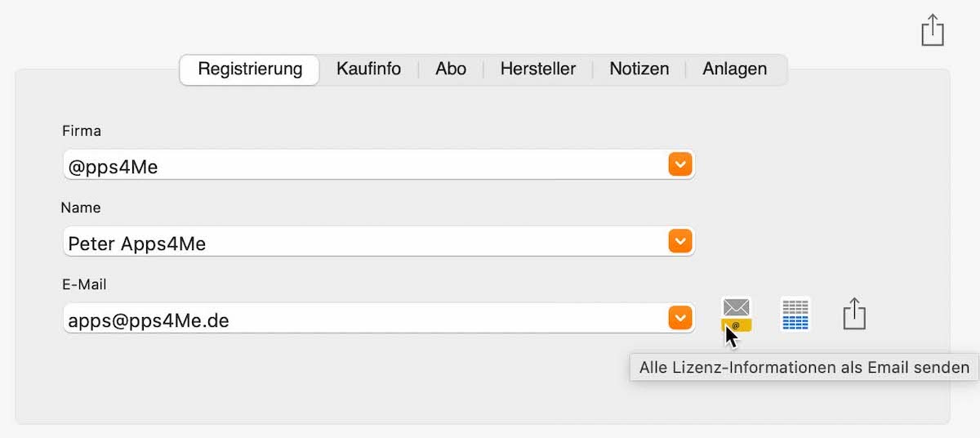Click the share icon beside the table icon

[x=853, y=314]
